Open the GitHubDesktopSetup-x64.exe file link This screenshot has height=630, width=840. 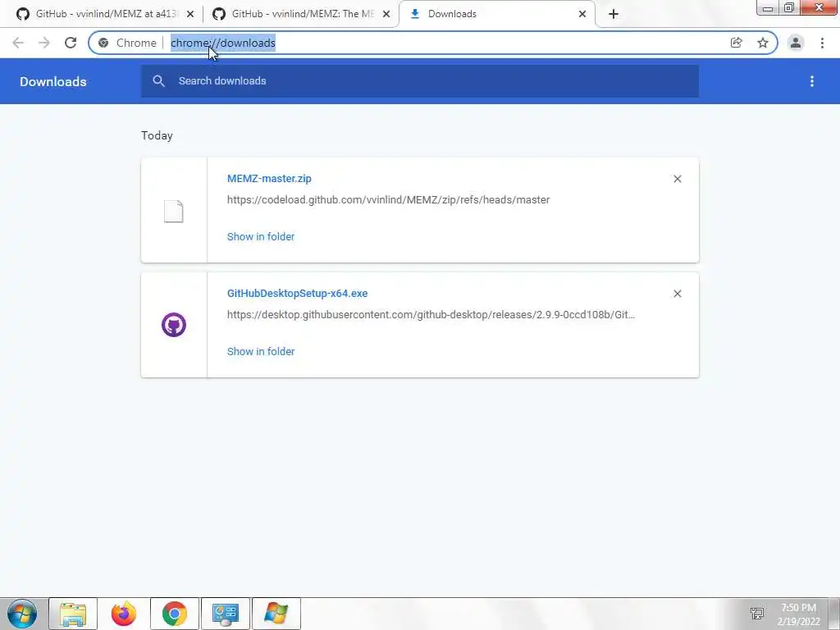click(297, 293)
